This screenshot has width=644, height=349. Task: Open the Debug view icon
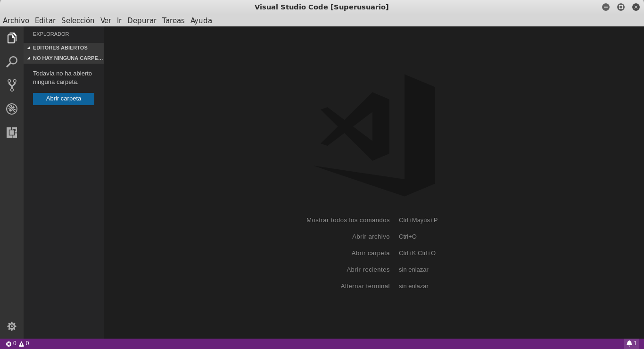coord(12,109)
